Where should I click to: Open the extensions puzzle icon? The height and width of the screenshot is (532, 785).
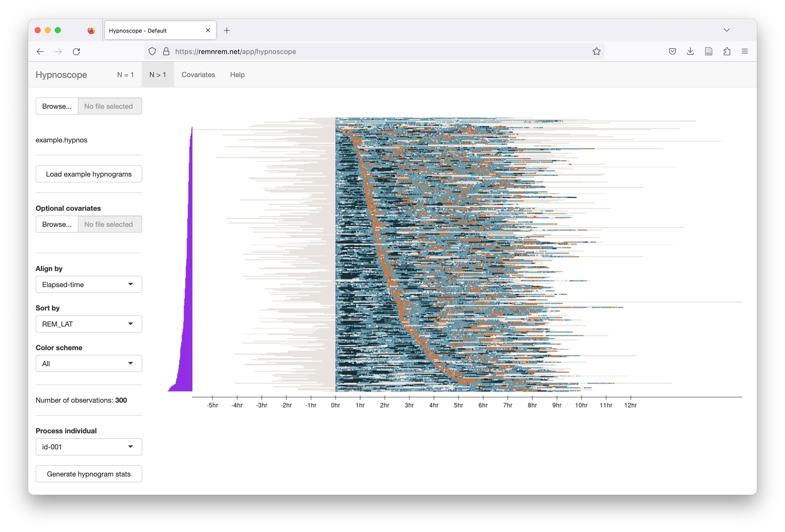(727, 51)
